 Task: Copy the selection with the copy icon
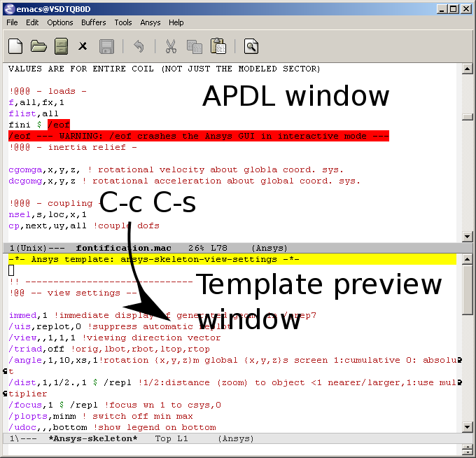click(195, 47)
